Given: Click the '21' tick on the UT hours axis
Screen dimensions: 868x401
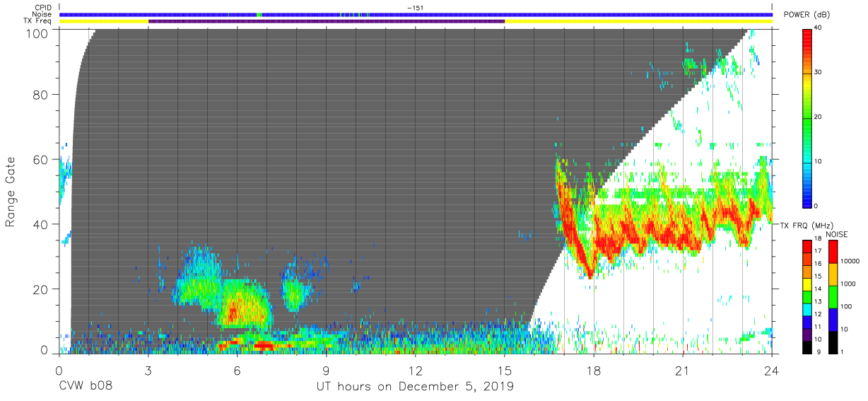Looking at the screenshot, I should 683,371.
